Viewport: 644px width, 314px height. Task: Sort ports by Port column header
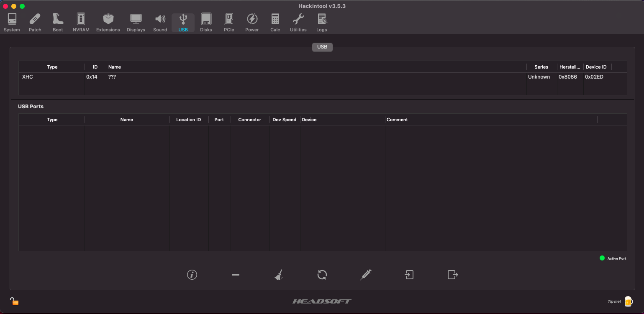pos(219,120)
